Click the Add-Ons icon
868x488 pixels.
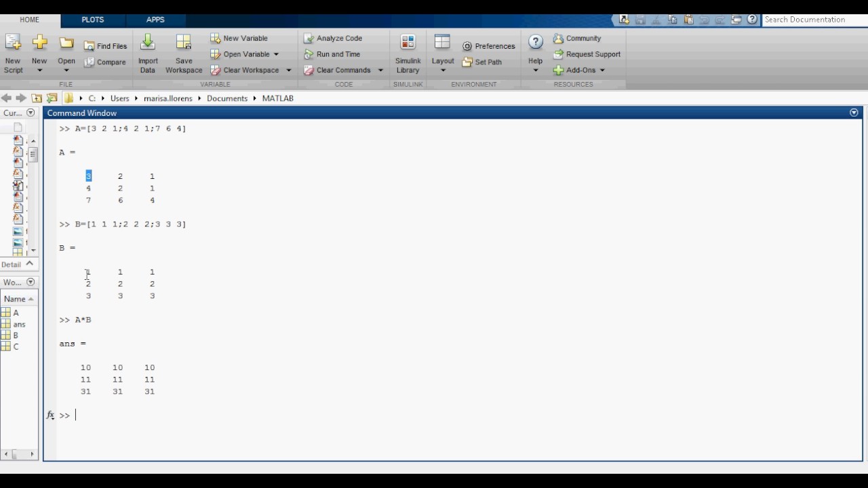pos(558,70)
